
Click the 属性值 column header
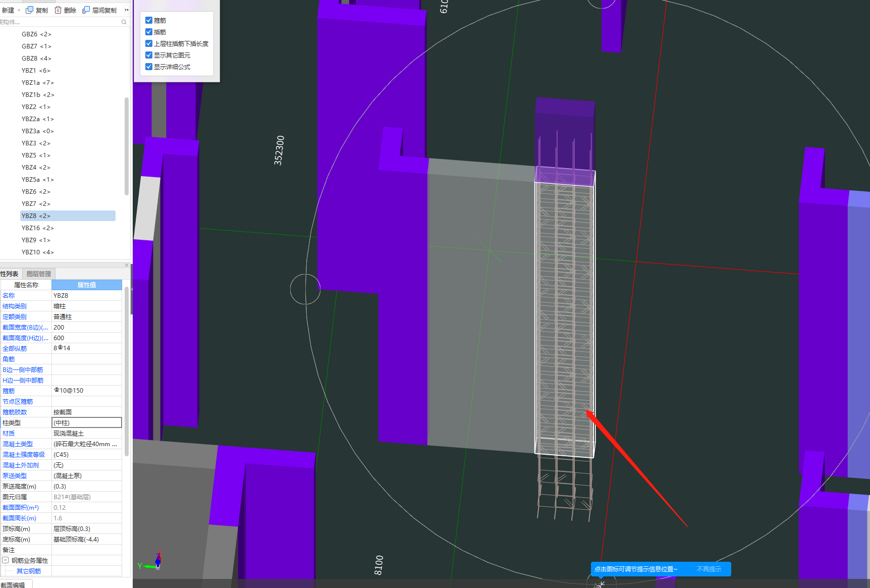(x=87, y=285)
